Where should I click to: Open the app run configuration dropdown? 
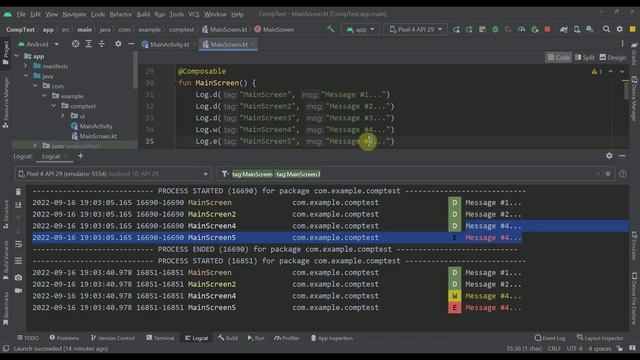point(360,29)
